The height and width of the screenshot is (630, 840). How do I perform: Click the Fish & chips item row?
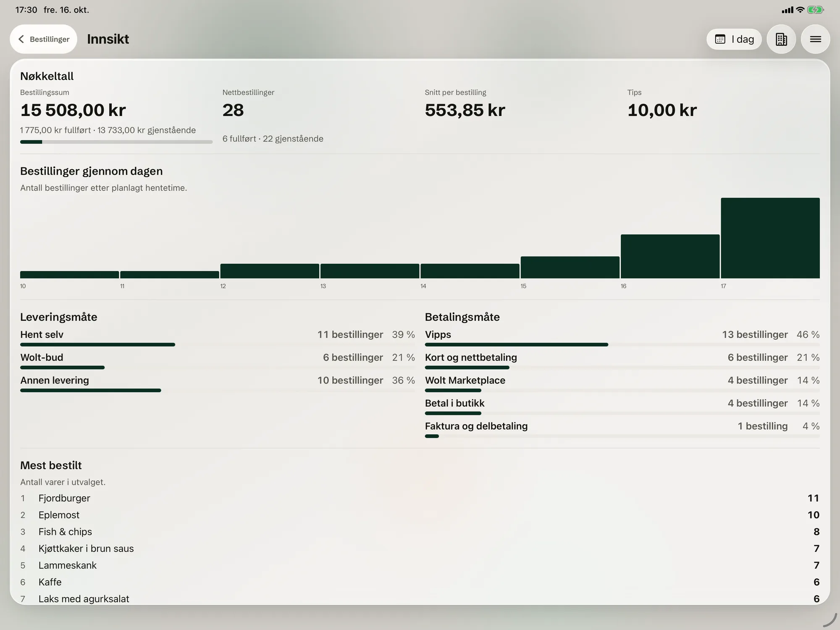point(420,532)
